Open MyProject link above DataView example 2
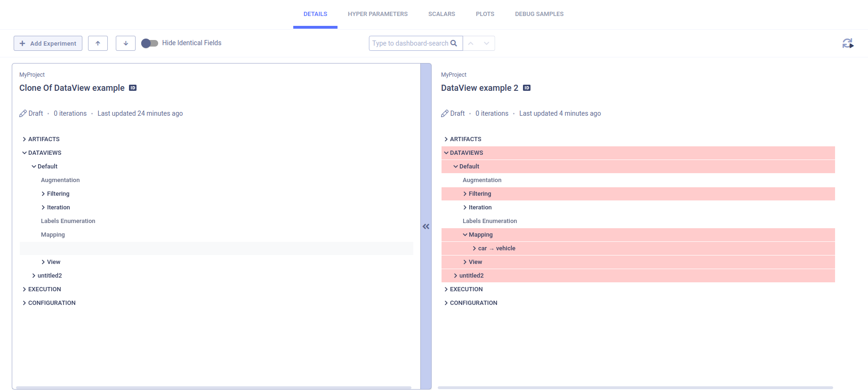Viewport: 868px width, 391px height. tap(453, 75)
